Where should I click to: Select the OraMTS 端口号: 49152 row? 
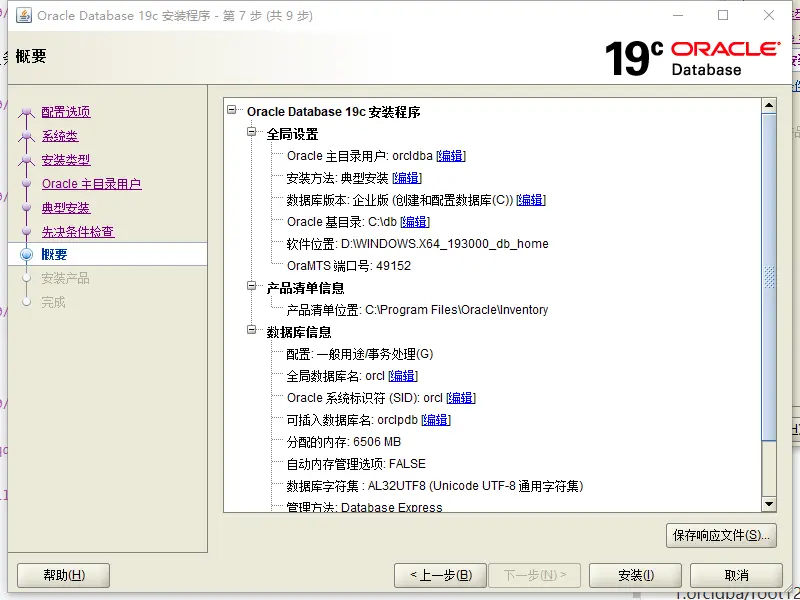point(348,266)
